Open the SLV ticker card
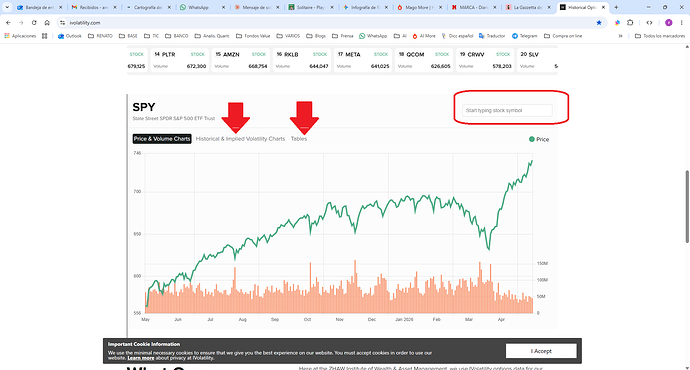 [537, 60]
